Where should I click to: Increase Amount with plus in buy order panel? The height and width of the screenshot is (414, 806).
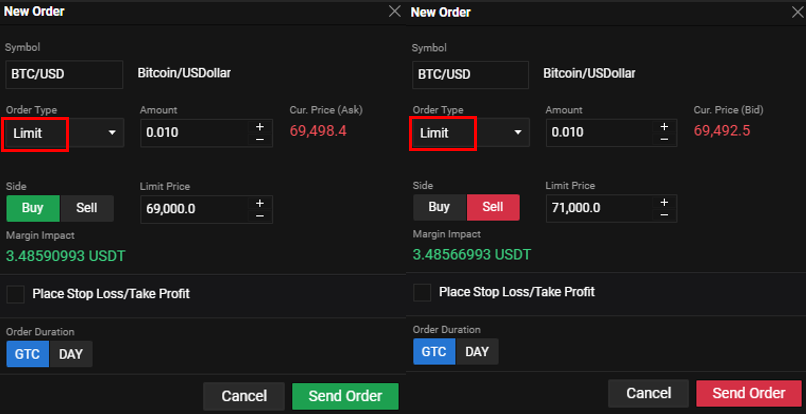click(x=260, y=126)
